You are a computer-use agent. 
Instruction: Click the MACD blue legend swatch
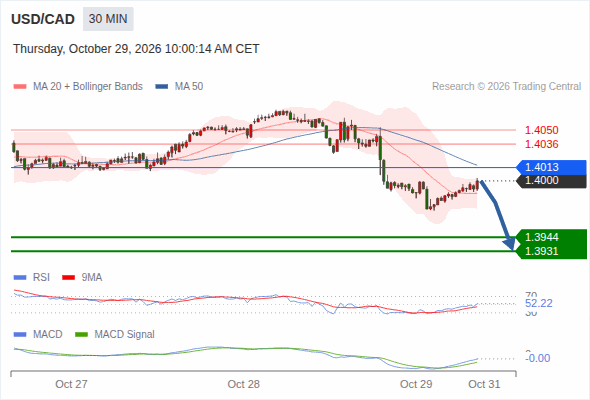pyautogui.click(x=20, y=335)
